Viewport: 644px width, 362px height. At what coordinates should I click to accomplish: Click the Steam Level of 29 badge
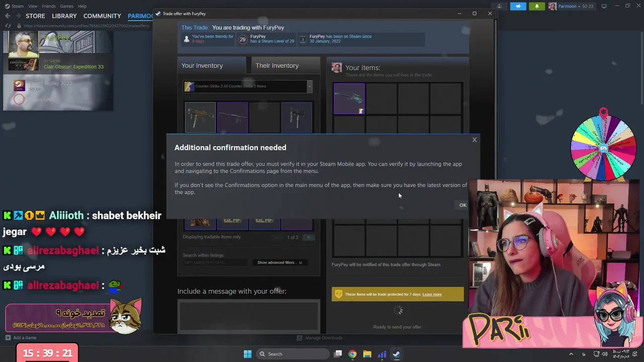coord(243,39)
